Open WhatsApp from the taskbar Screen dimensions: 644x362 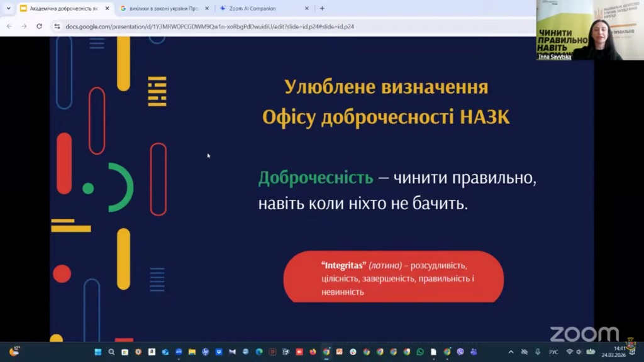pyautogui.click(x=420, y=352)
